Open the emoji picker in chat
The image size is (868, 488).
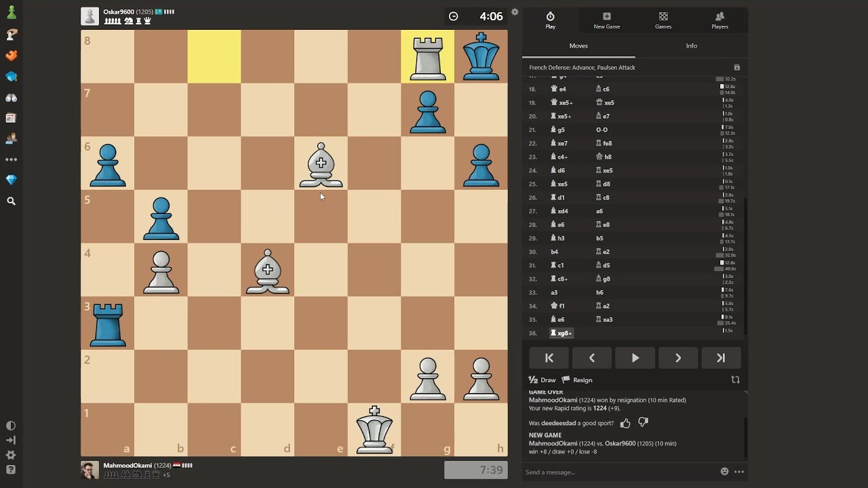click(725, 472)
